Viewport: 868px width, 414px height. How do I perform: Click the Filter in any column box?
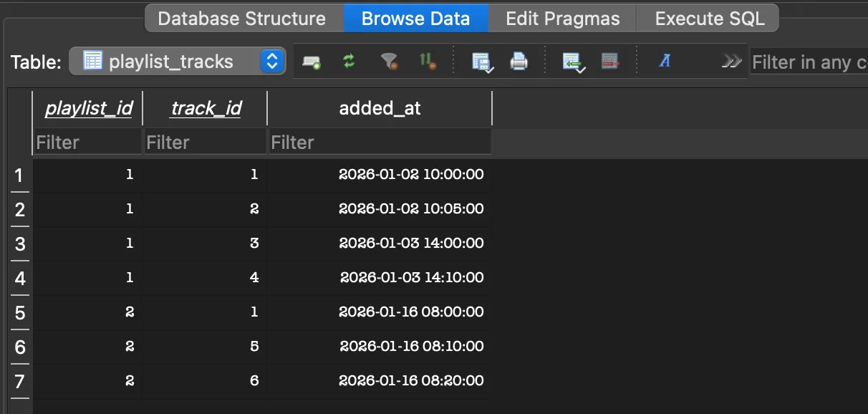click(x=809, y=62)
